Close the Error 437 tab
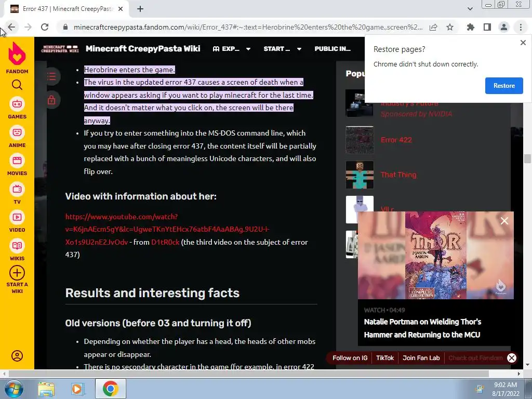 click(x=121, y=9)
